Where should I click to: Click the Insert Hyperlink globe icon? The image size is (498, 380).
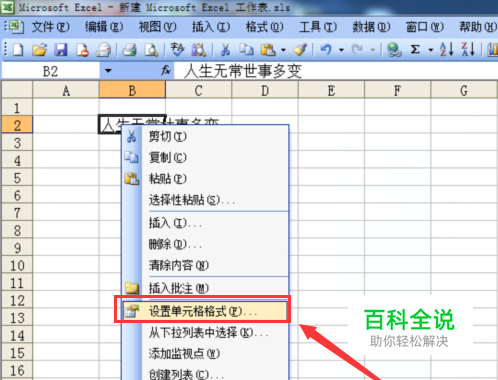tap(394, 50)
